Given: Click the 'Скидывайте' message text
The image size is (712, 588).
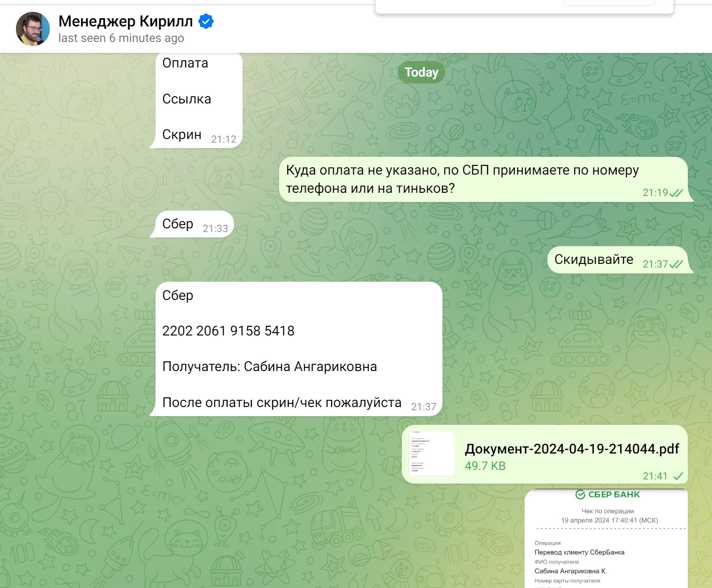Looking at the screenshot, I should pos(594,259).
